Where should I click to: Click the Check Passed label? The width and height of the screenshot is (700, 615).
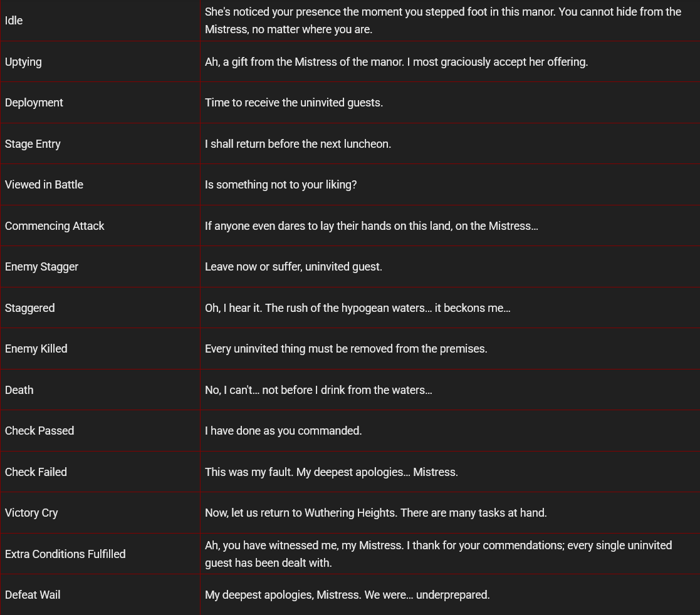39,431
